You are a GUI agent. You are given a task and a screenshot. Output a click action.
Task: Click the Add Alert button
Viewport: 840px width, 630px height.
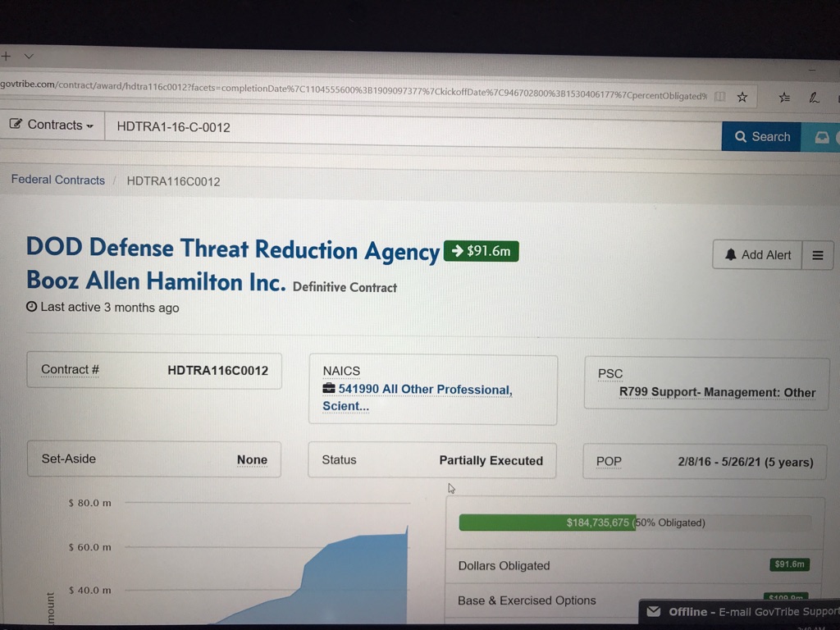coord(757,255)
